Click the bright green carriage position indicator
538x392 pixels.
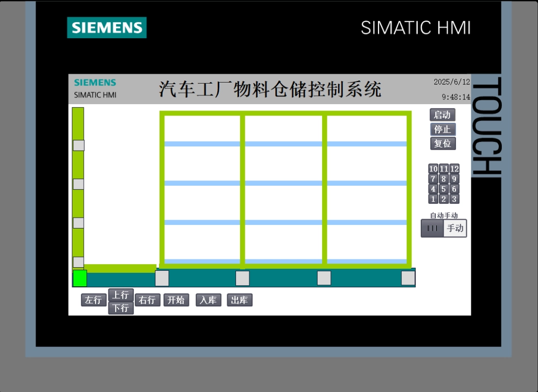(80, 278)
